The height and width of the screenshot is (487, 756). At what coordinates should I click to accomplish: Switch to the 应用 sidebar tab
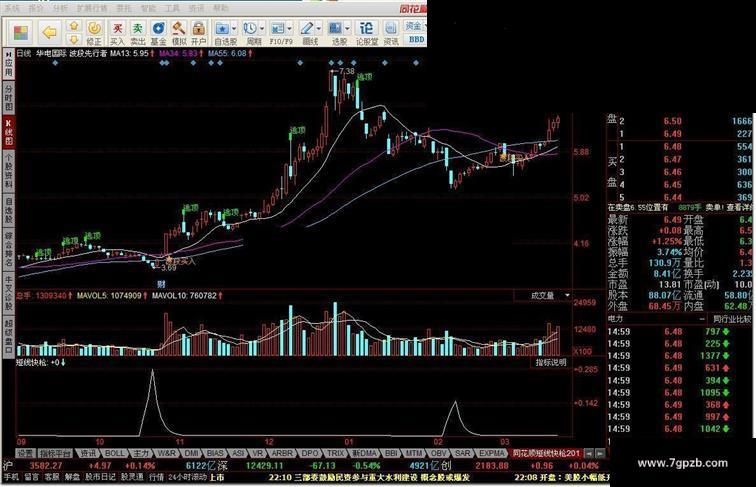coord(8,64)
